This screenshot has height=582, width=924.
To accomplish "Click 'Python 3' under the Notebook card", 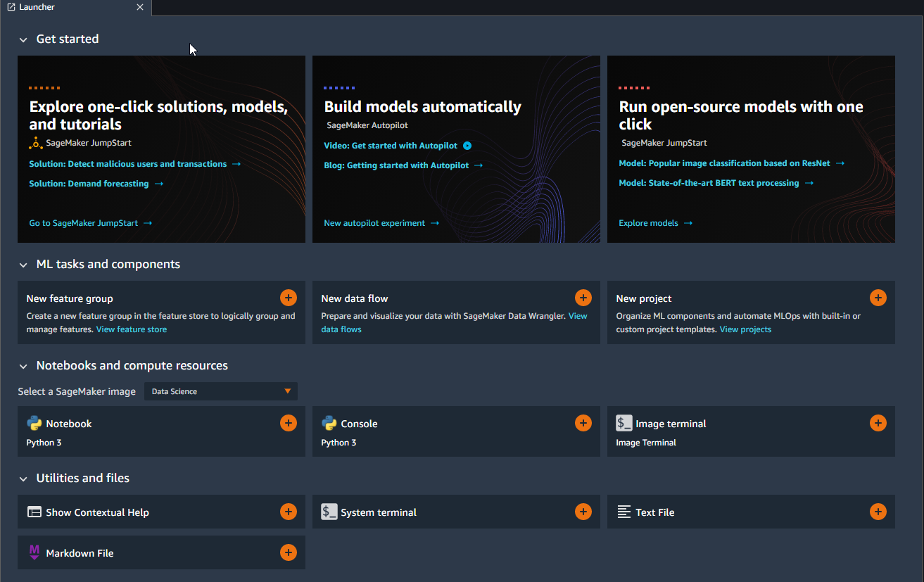I will point(44,443).
